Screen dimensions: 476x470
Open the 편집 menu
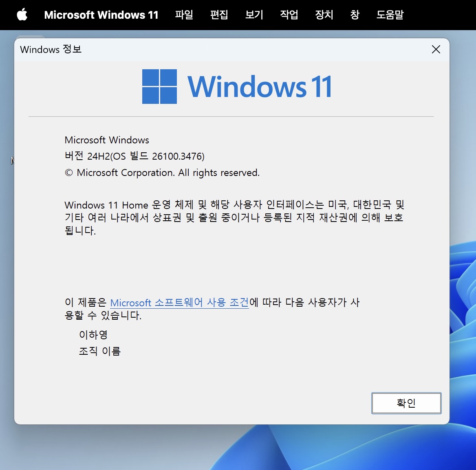219,15
